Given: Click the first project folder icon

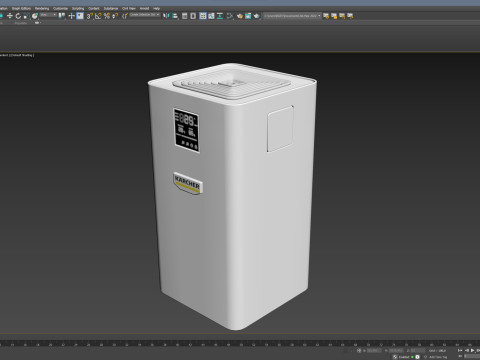Looking at the screenshot, I should pyautogui.click(x=326, y=16).
